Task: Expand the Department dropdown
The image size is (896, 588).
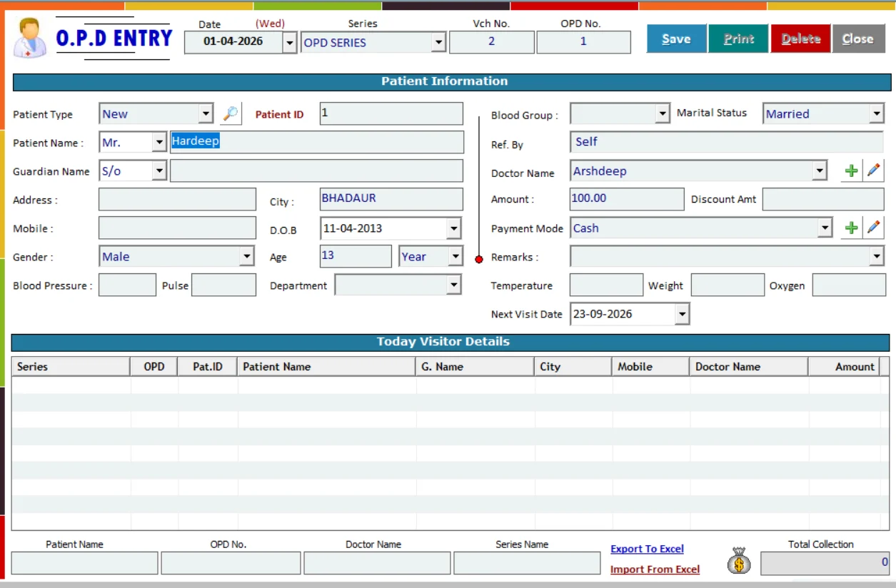Action: point(454,285)
